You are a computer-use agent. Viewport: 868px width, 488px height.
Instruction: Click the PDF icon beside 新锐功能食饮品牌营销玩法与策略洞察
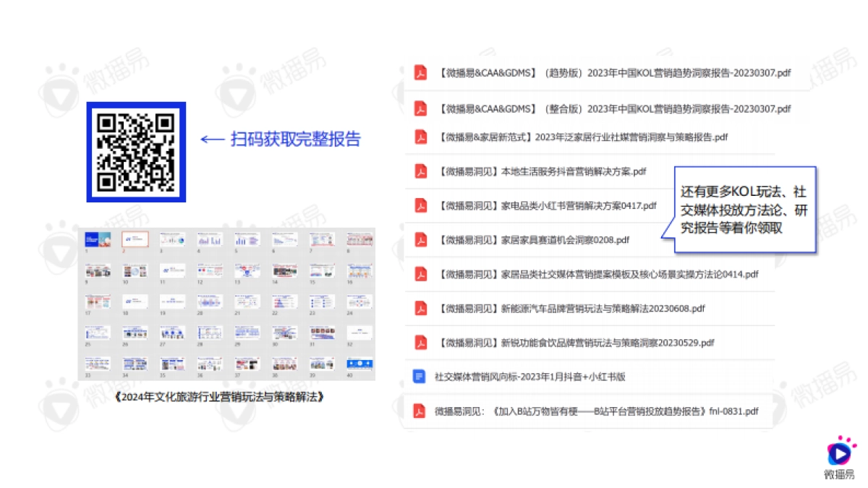tap(420, 342)
